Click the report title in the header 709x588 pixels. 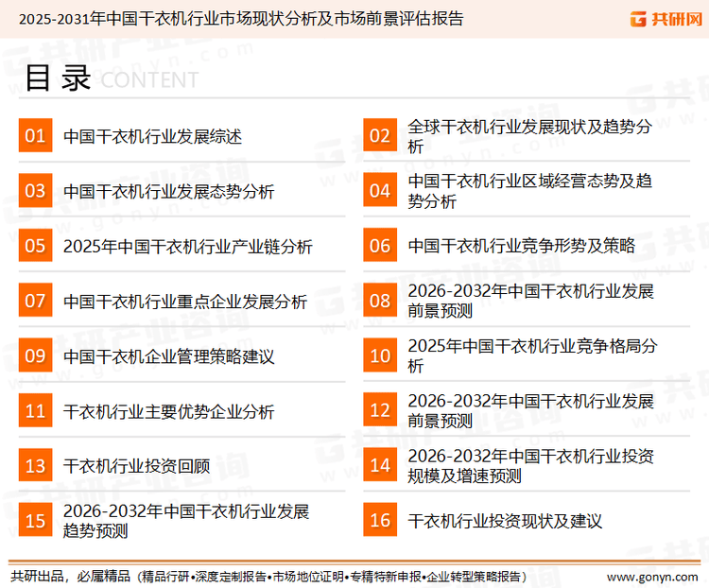click(241, 19)
